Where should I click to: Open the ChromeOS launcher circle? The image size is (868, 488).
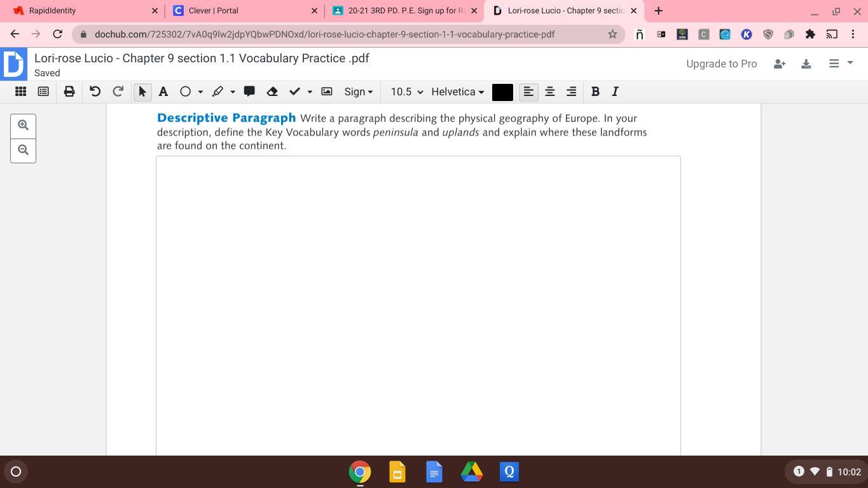(x=16, y=471)
